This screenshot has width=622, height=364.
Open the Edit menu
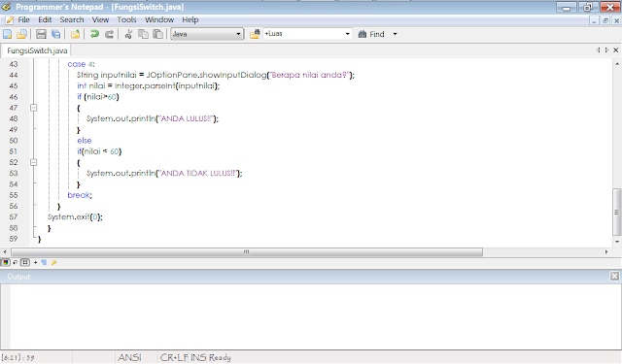[45, 19]
